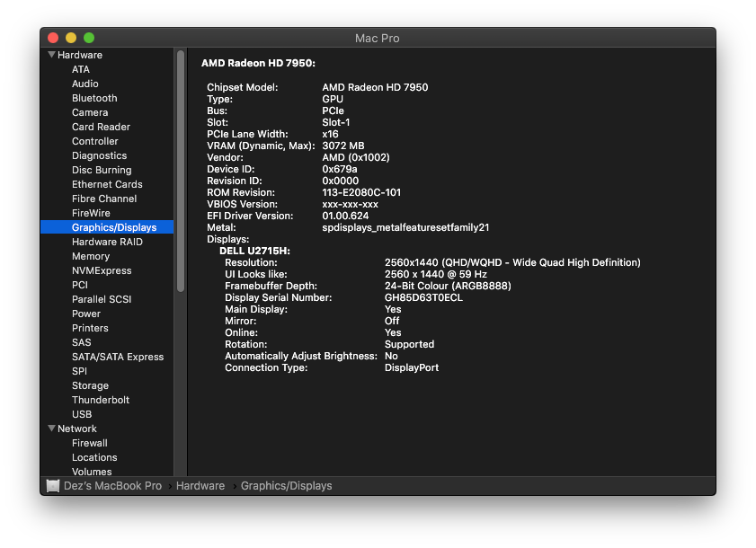Open the USB entry
The height and width of the screenshot is (548, 756).
click(x=82, y=414)
